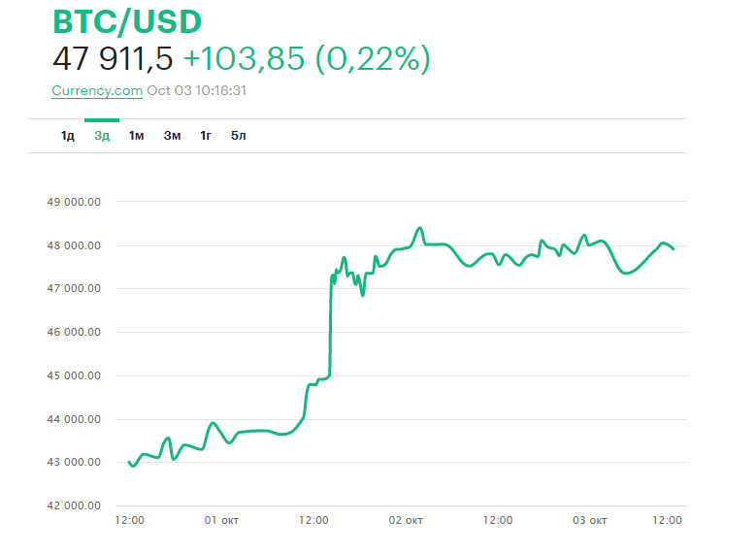The height and width of the screenshot is (553, 756).
Task: Click the 03 окт date axis label
Action: click(x=589, y=521)
